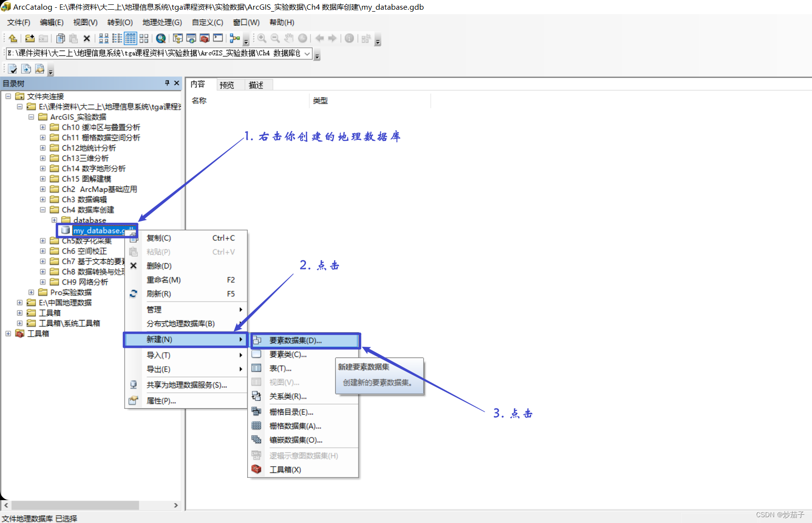The image size is (812, 523).
Task: Click the Export Metadata icon
Action: coord(26,69)
